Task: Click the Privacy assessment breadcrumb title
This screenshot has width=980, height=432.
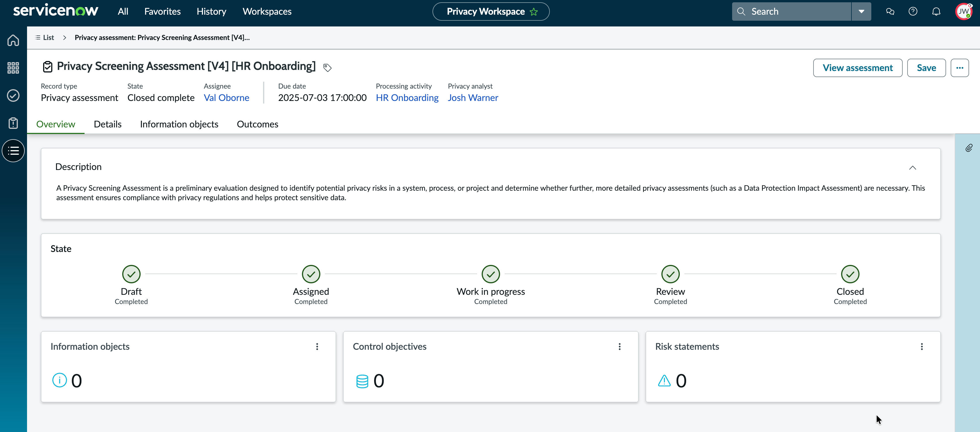Action: (x=162, y=37)
